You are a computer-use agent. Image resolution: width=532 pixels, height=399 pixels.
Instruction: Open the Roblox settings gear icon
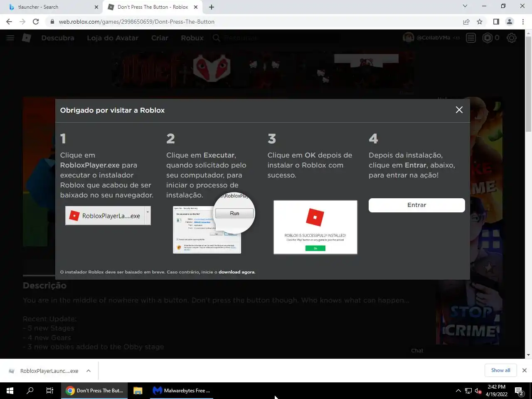point(512,38)
